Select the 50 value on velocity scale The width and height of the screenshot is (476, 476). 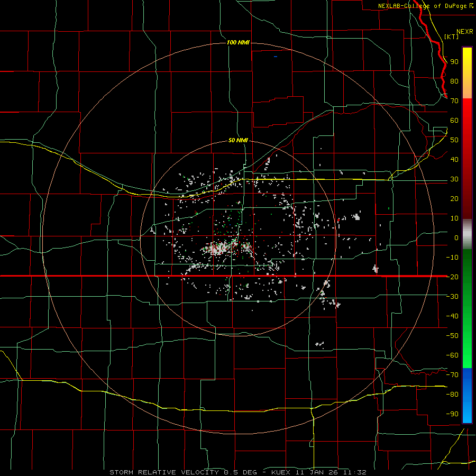point(454,140)
